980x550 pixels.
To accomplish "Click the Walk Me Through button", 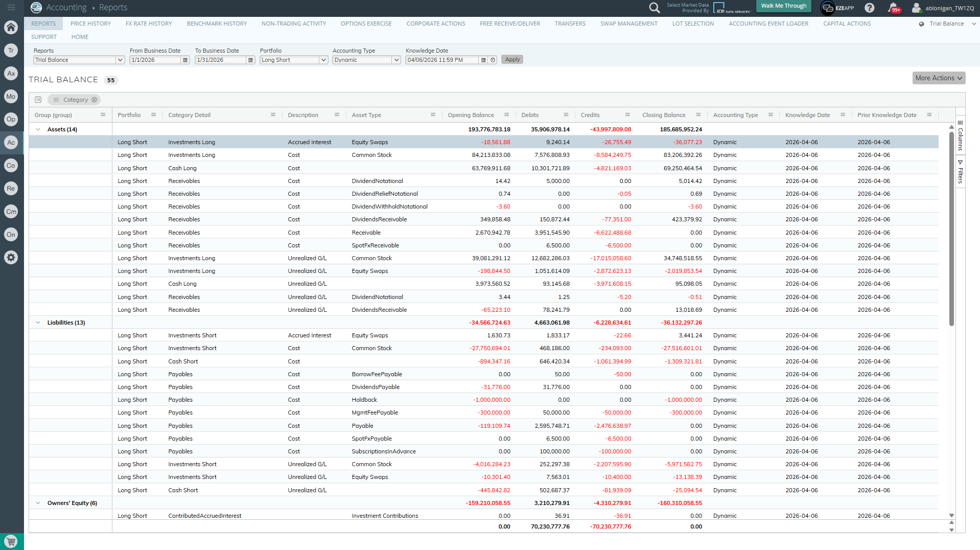I will pos(783,6).
